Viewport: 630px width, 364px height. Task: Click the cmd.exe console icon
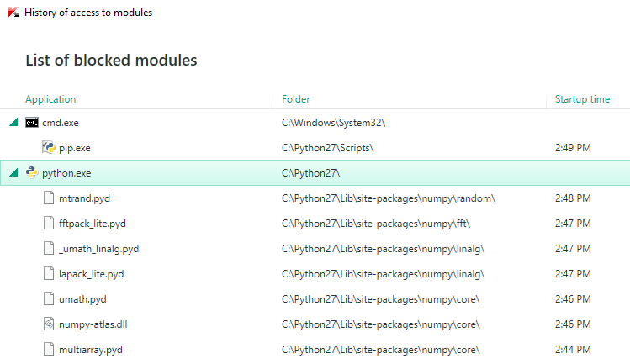click(32, 123)
